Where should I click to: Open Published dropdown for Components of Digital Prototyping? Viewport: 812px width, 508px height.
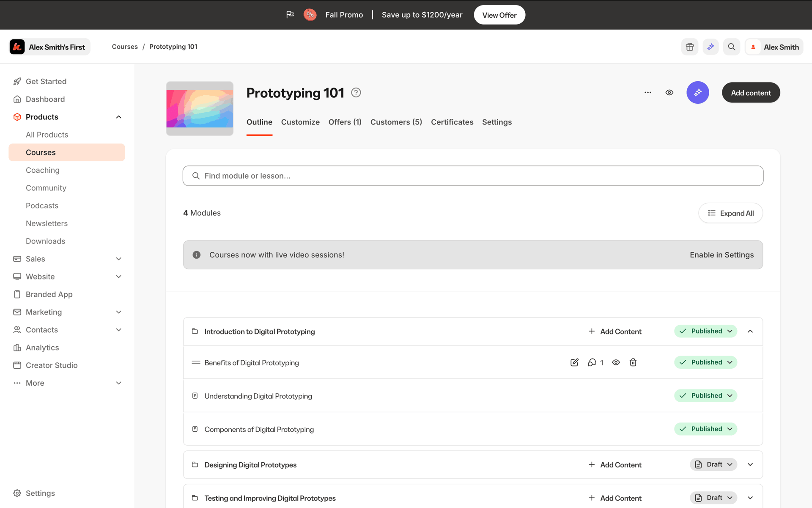(705, 429)
